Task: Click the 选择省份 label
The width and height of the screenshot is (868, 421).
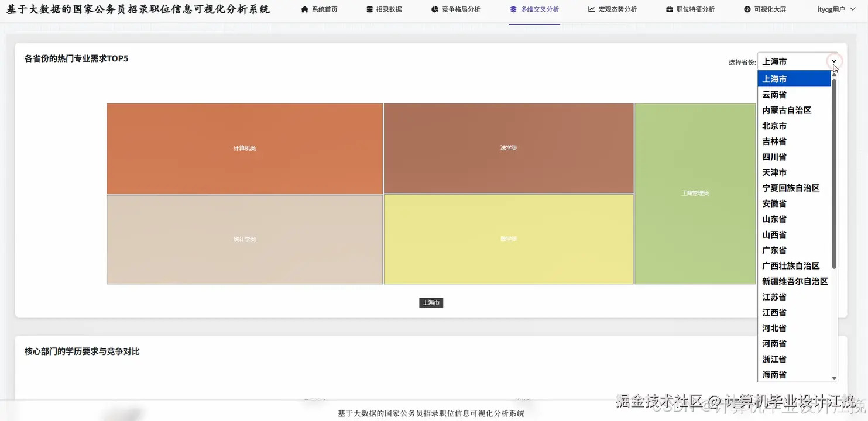Action: coord(742,62)
